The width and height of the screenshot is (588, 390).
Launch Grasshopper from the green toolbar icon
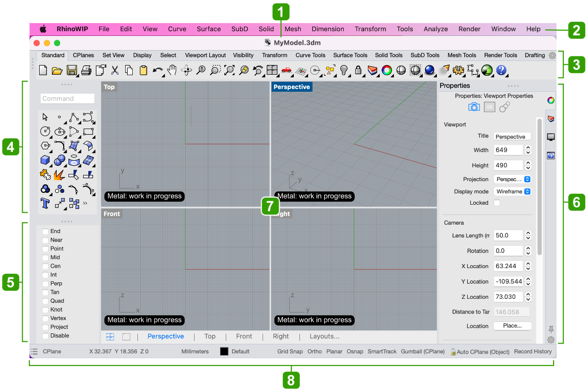pyautogui.click(x=487, y=70)
